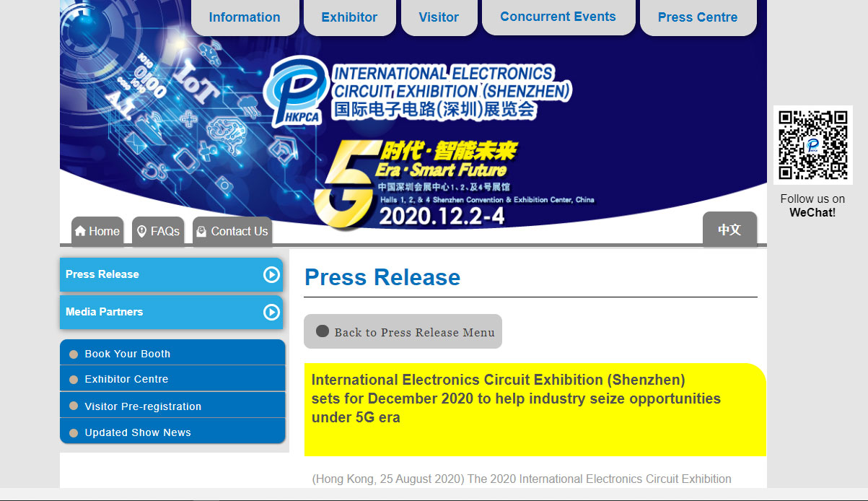
Task: Click the 2020.12.2-4 date in banner
Action: point(441,216)
